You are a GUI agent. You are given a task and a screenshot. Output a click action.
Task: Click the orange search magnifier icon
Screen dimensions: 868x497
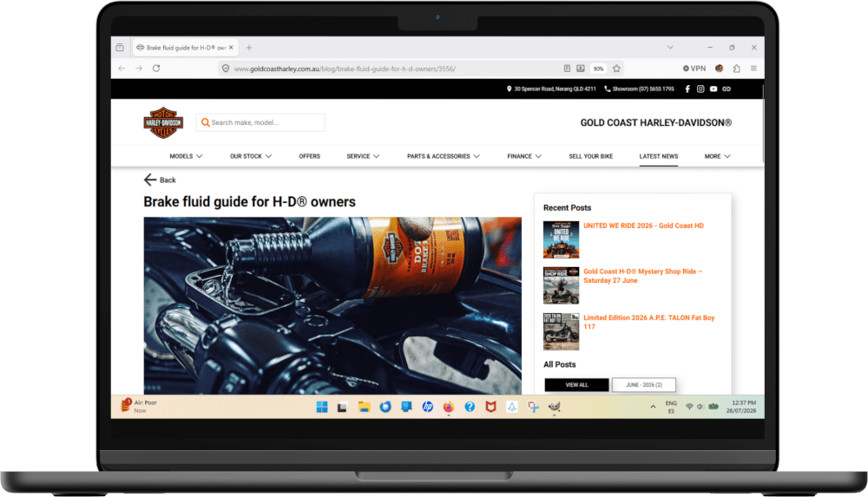click(x=205, y=122)
